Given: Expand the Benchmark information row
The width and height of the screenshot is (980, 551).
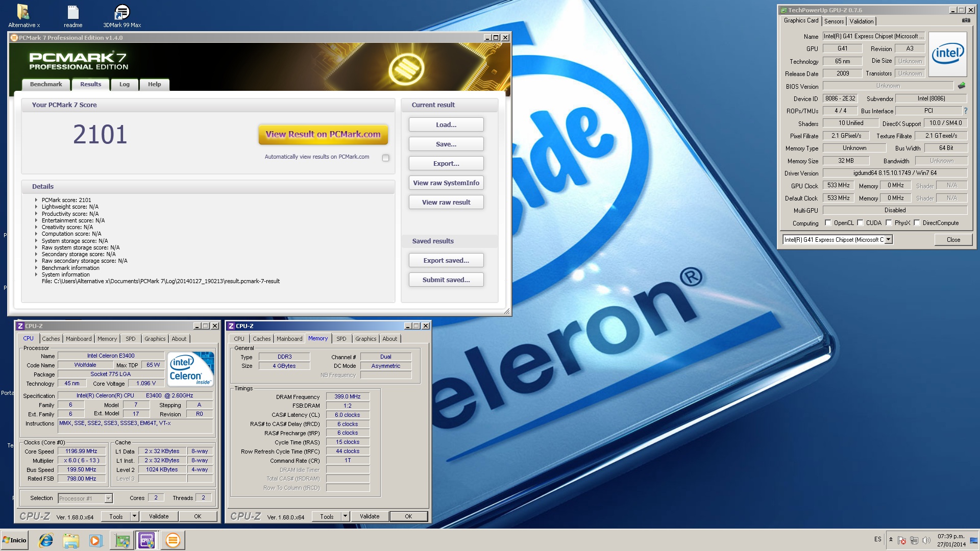Looking at the screenshot, I should [x=36, y=268].
